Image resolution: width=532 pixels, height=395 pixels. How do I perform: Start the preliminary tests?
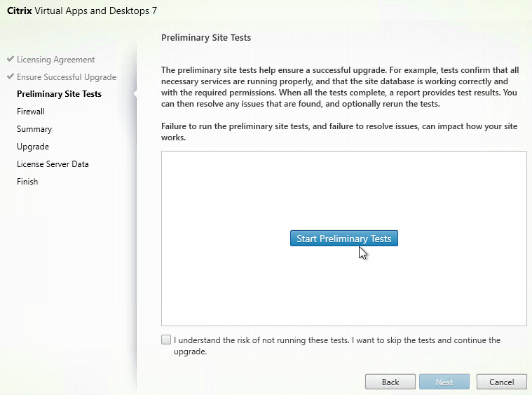(343, 239)
